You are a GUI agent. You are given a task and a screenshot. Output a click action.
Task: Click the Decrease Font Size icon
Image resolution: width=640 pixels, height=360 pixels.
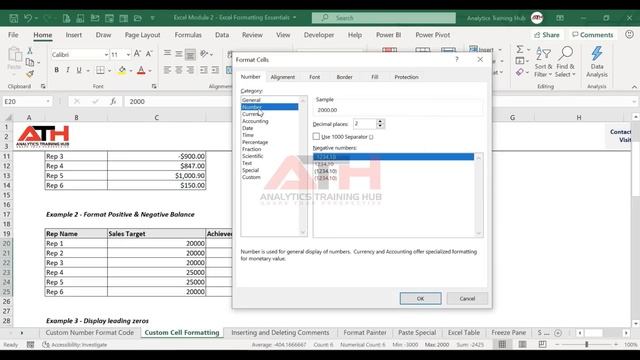click(149, 54)
